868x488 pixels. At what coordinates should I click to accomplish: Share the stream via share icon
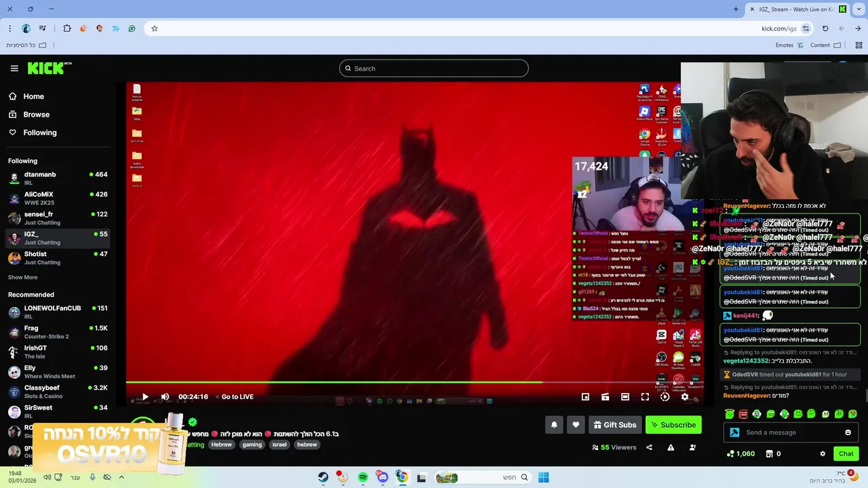click(x=649, y=447)
